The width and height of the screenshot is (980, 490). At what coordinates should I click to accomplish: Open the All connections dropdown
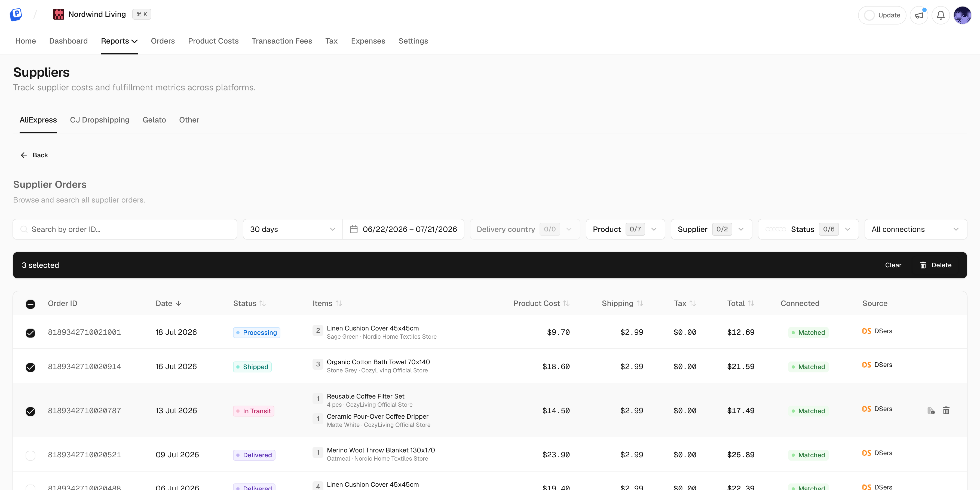click(x=916, y=229)
